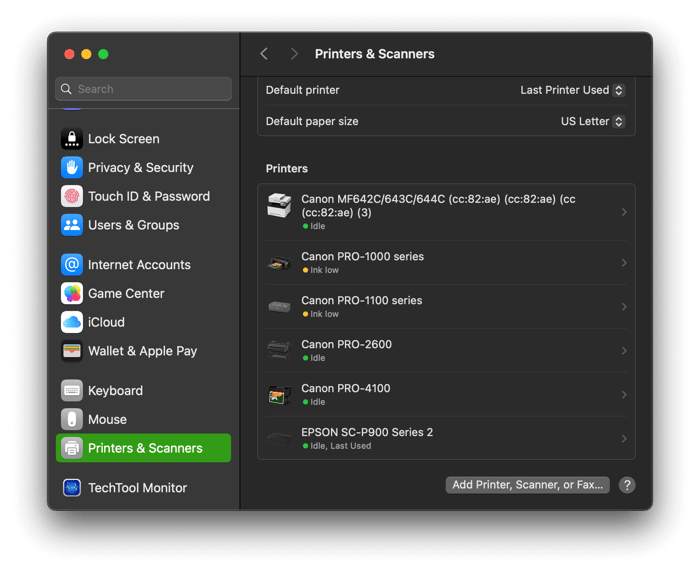
Task: Expand Canon PRO-1000 series details chevron
Action: (624, 263)
